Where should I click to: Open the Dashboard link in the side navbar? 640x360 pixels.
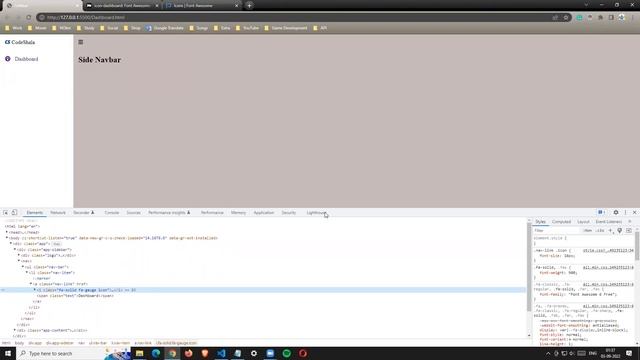pos(26,59)
